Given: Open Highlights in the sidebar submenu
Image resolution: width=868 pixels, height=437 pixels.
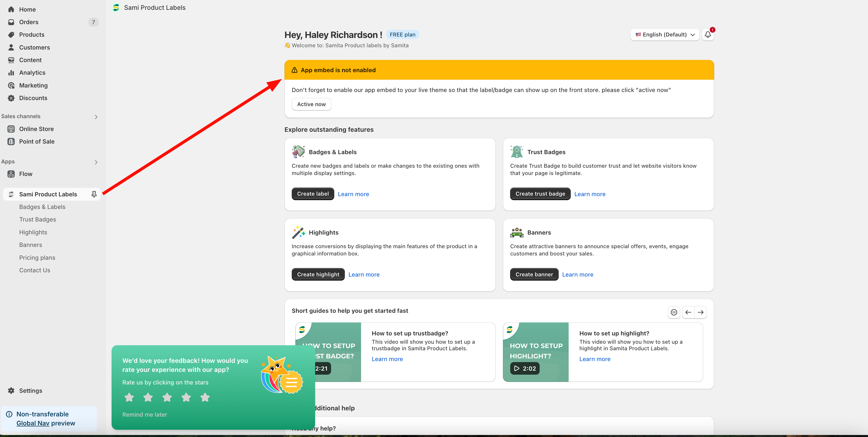Looking at the screenshot, I should pyautogui.click(x=33, y=232).
